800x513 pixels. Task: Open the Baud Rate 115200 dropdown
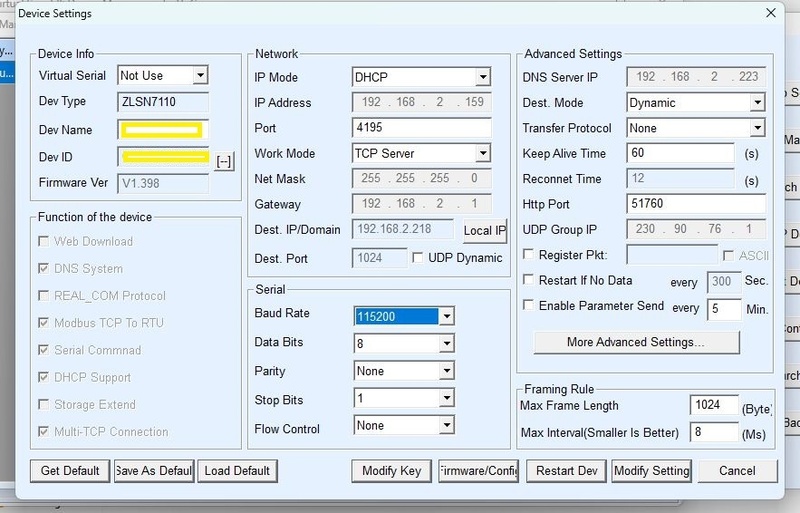pos(446,316)
